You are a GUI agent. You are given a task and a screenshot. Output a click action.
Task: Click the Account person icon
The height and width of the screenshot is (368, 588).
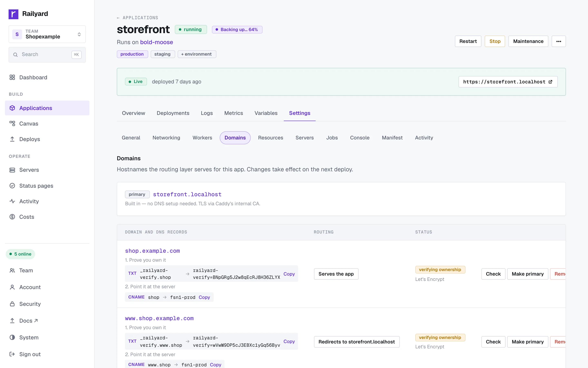coord(12,287)
